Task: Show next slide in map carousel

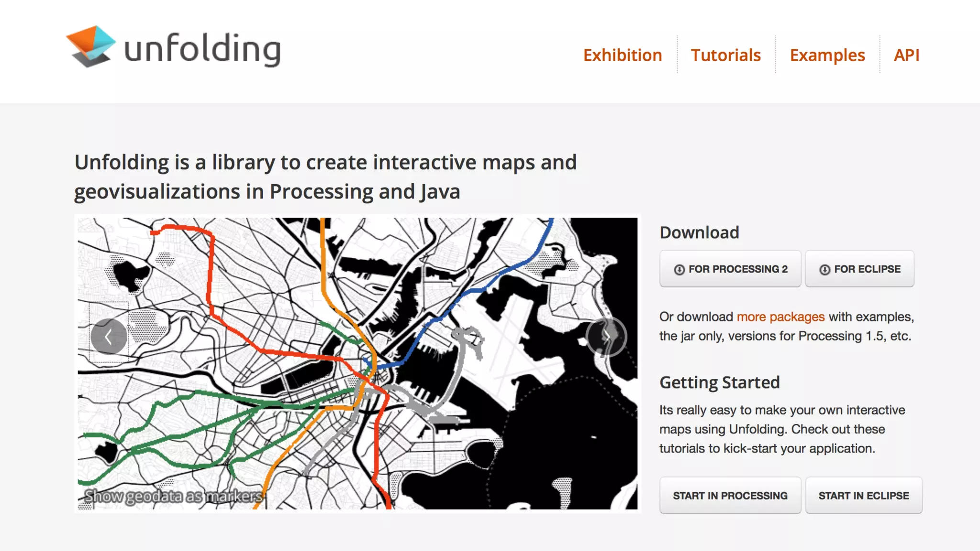Action: pyautogui.click(x=606, y=336)
